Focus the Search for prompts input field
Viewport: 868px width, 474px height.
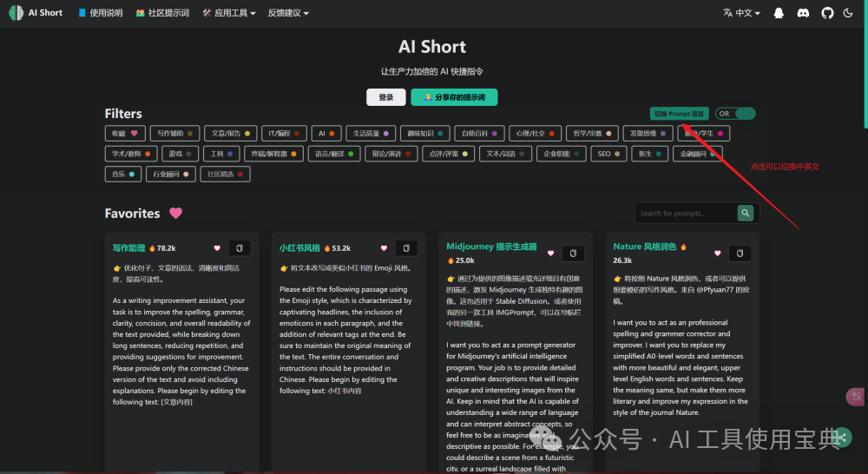tap(686, 214)
